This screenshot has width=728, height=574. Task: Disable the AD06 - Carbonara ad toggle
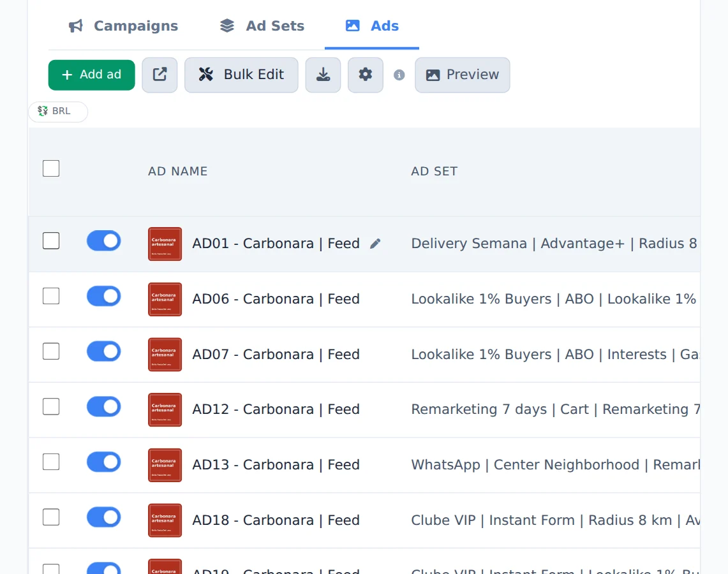click(103, 296)
